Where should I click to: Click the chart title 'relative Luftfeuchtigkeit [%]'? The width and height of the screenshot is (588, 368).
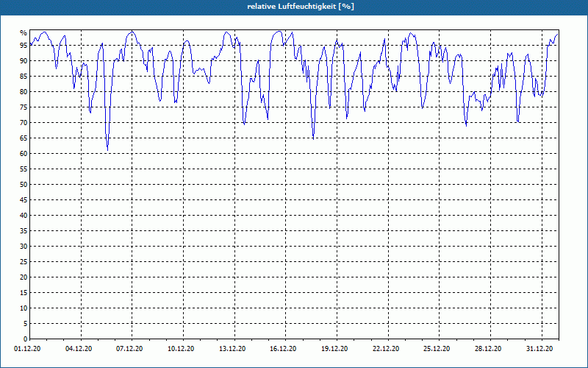(x=301, y=7)
